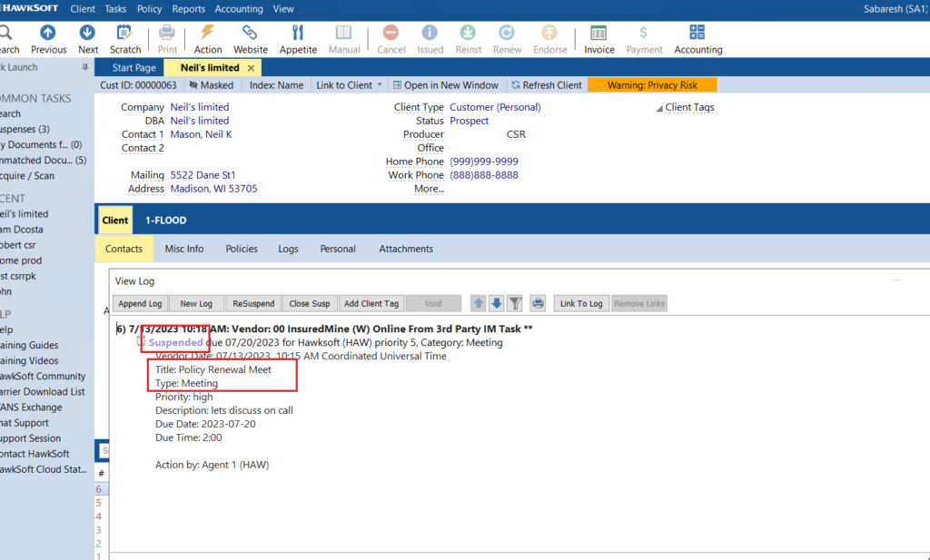Click the Cancel policy toolbar icon
This screenshot has width=930, height=560.
click(x=391, y=39)
